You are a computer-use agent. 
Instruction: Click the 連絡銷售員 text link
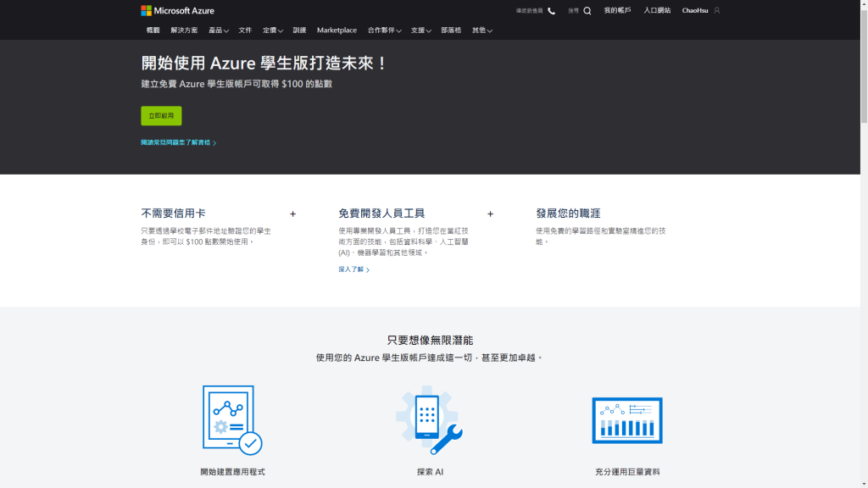click(x=529, y=11)
